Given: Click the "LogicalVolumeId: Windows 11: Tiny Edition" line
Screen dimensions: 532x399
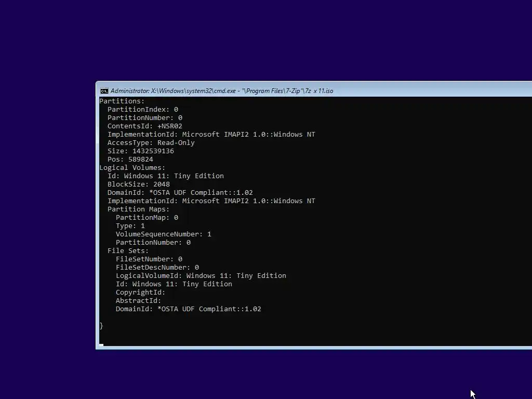Looking at the screenshot, I should click(201, 275).
